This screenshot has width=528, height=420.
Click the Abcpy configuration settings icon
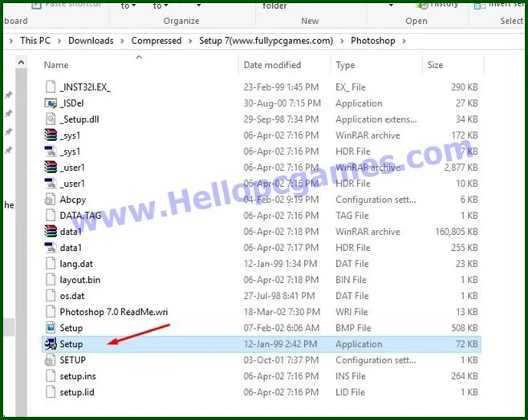(51, 200)
